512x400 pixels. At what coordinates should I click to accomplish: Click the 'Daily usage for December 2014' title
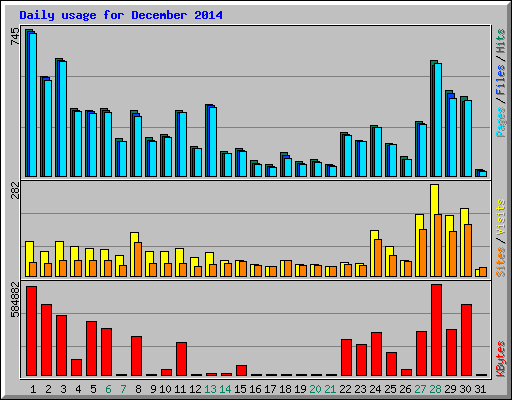(x=121, y=15)
